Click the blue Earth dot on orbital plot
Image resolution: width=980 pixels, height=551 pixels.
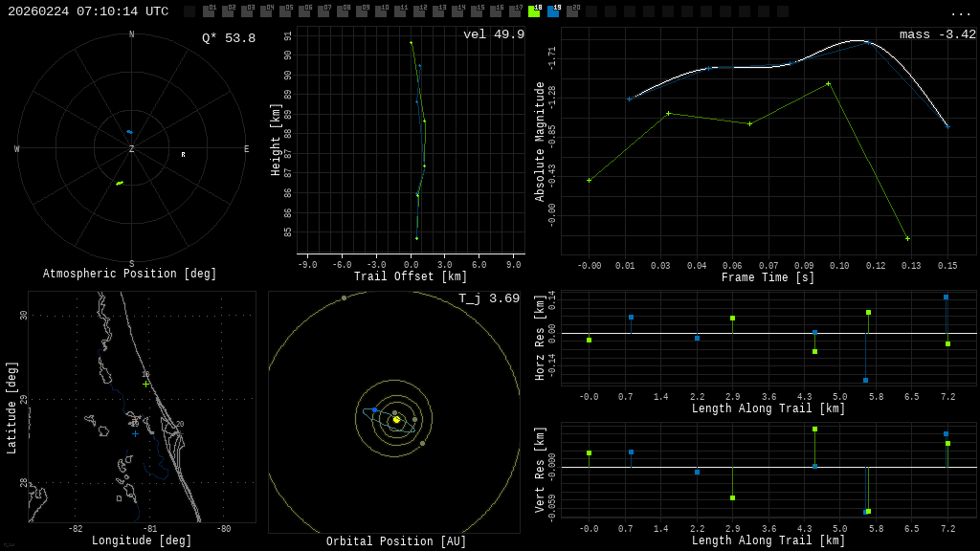[375, 409]
